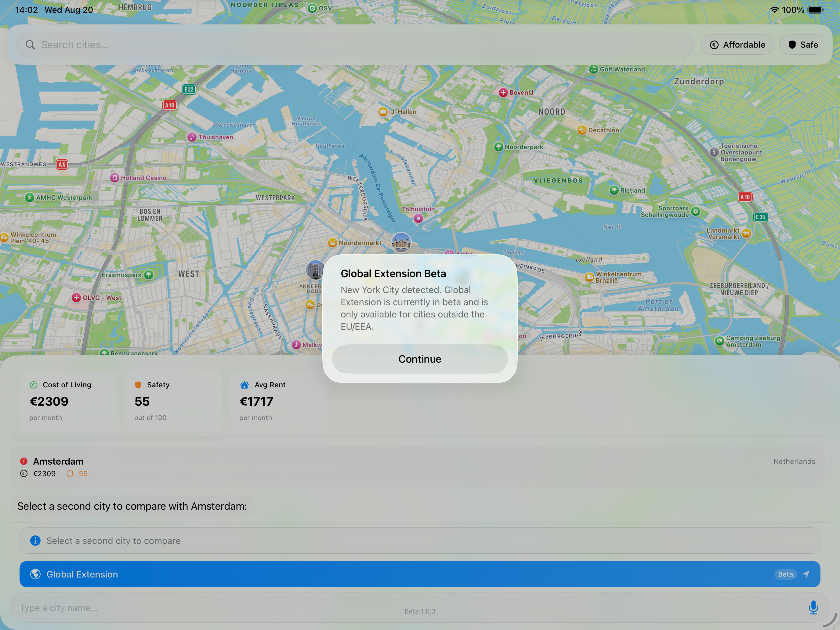Tap the microphone voice input icon
Image resolution: width=840 pixels, height=630 pixels.
tap(813, 607)
